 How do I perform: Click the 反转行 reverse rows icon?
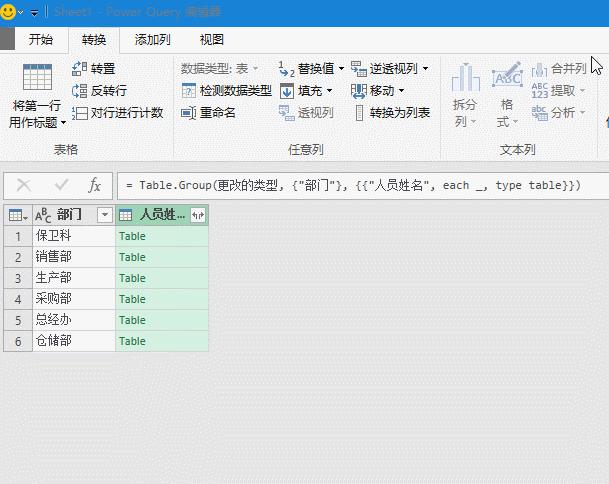79,91
